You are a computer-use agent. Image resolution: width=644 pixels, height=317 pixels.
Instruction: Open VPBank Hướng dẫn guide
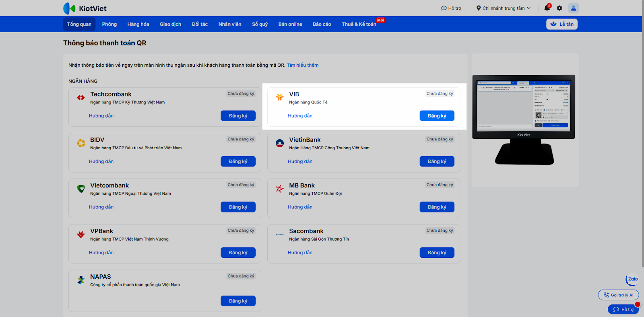pos(101,253)
